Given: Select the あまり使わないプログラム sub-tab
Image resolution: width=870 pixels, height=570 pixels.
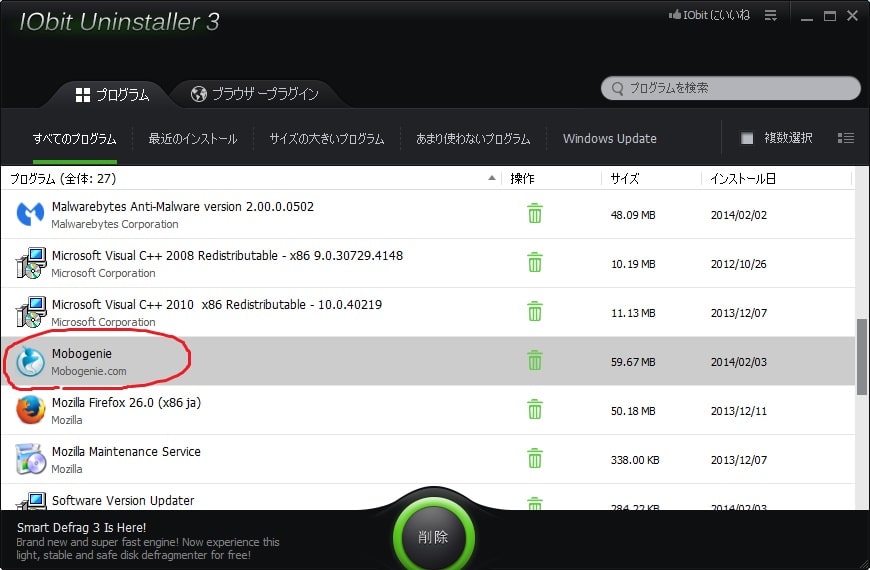Looking at the screenshot, I should [x=473, y=139].
